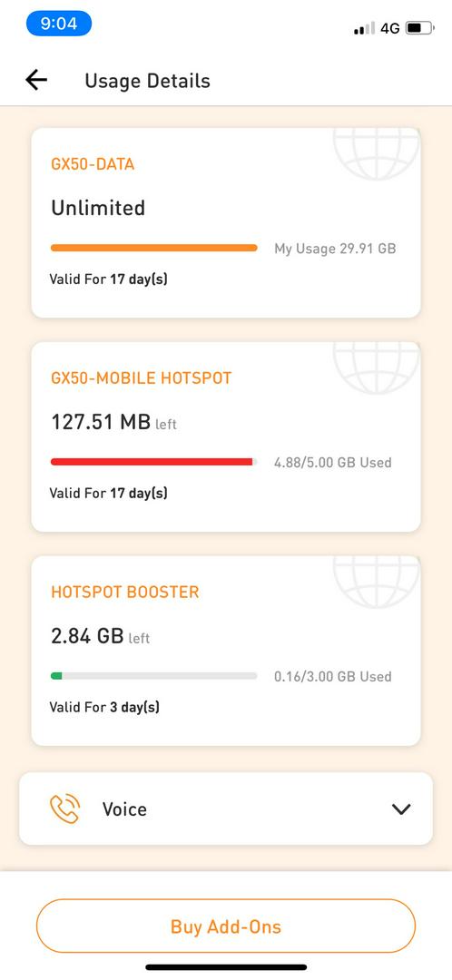Tap globe icon on Hotspot Booster card
This screenshot has width=452, height=980.
(377, 582)
